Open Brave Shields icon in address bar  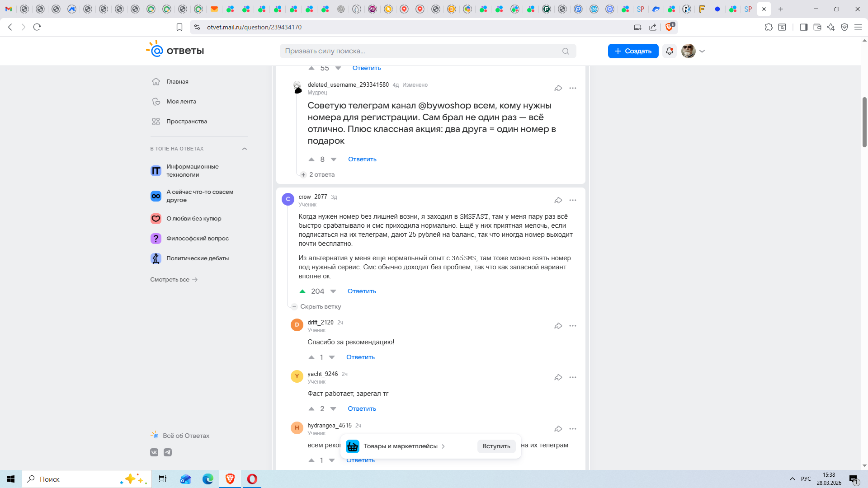tap(670, 27)
